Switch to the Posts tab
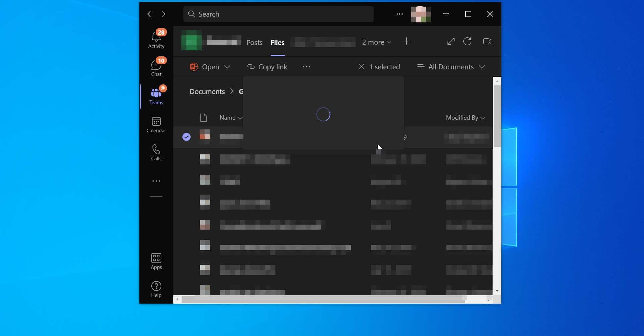 pyautogui.click(x=255, y=42)
